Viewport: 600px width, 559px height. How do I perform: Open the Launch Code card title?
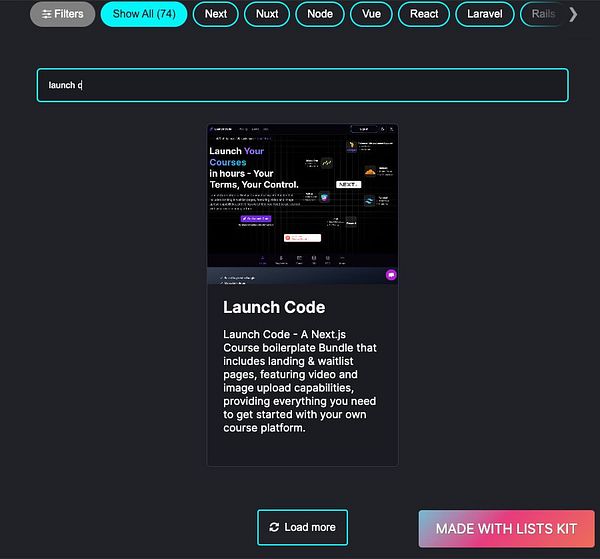[x=274, y=307]
